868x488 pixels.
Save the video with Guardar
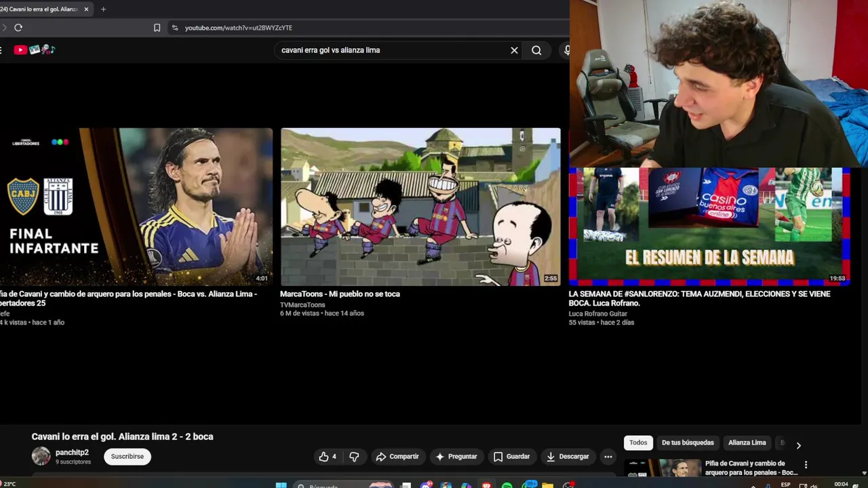pyautogui.click(x=512, y=457)
